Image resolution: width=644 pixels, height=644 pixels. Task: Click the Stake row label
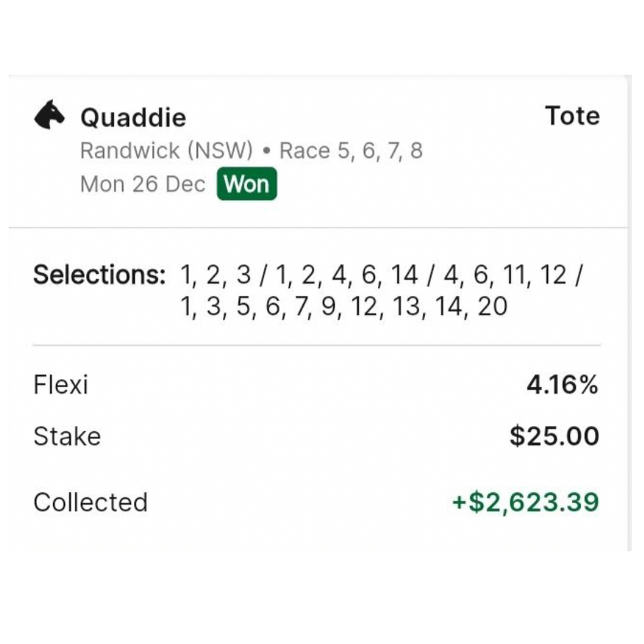tap(67, 436)
